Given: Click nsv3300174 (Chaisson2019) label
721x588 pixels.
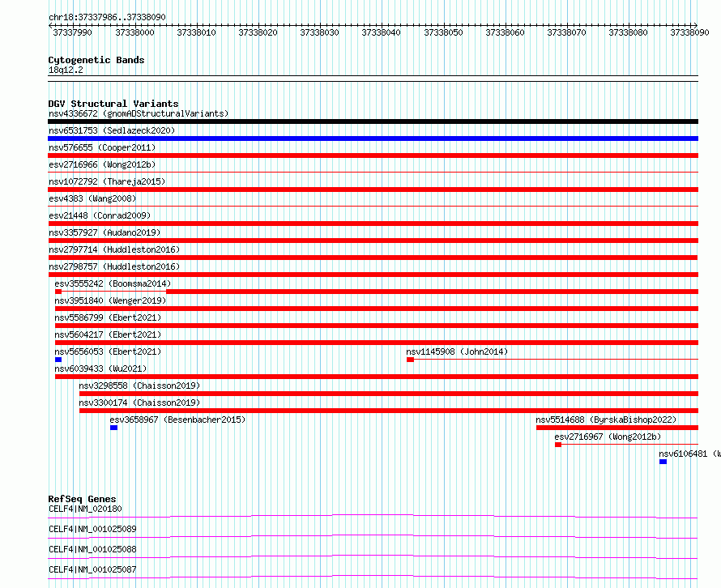Looking at the screenshot, I should [x=140, y=403].
